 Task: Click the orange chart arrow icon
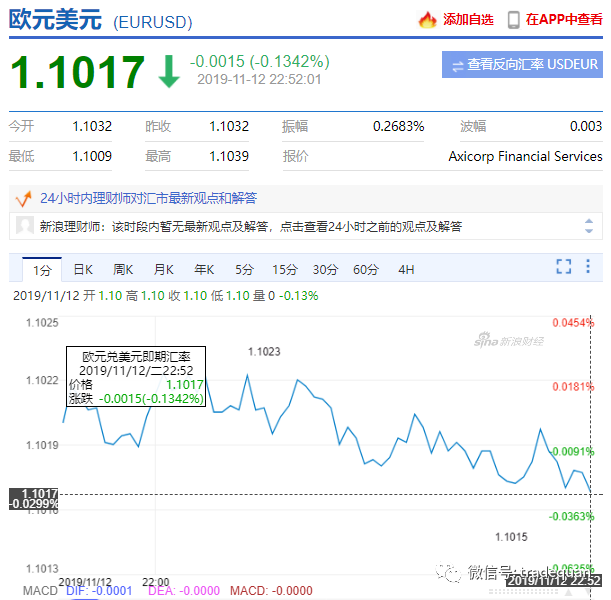coord(24,199)
